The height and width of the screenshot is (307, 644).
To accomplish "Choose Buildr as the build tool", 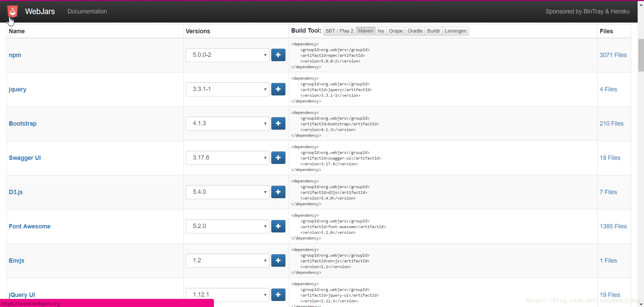I will [x=433, y=31].
